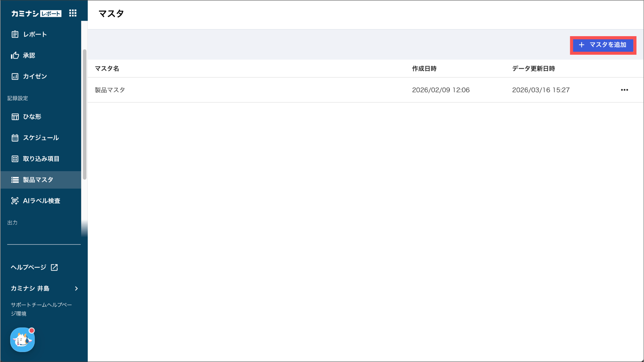Click the カイゼン chart icon

tap(15, 76)
